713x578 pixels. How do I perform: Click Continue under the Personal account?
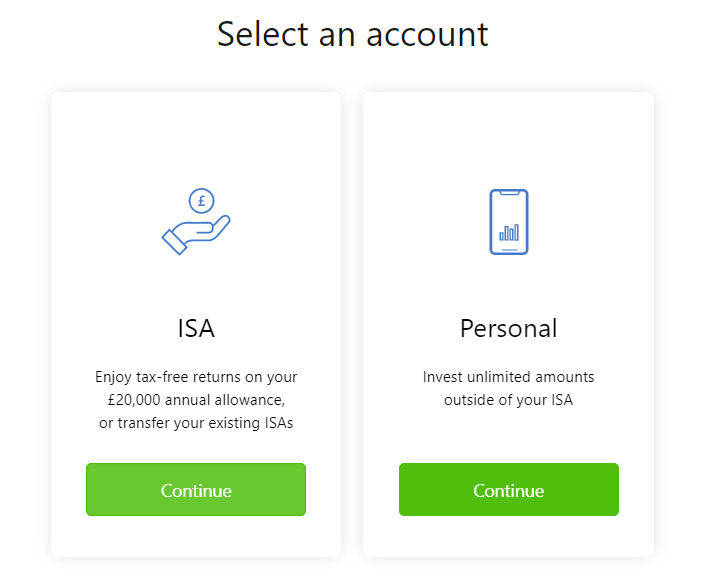click(509, 489)
